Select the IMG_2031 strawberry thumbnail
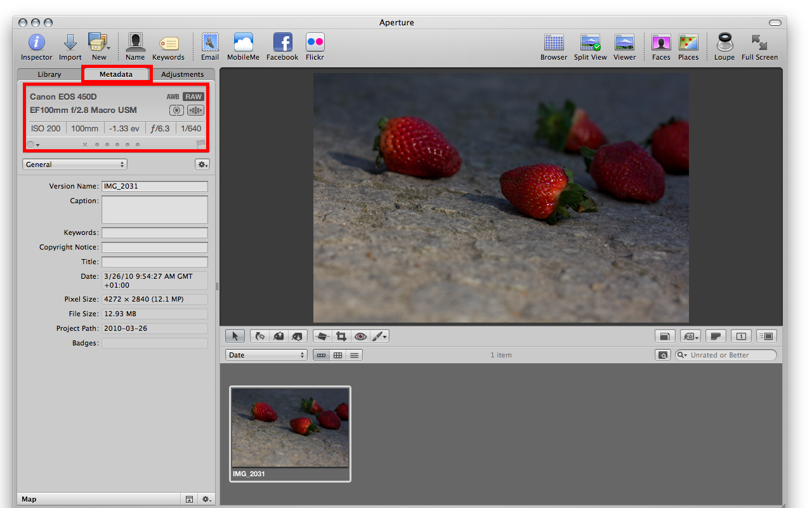Viewport: 812px width, 508px height. coord(290,427)
